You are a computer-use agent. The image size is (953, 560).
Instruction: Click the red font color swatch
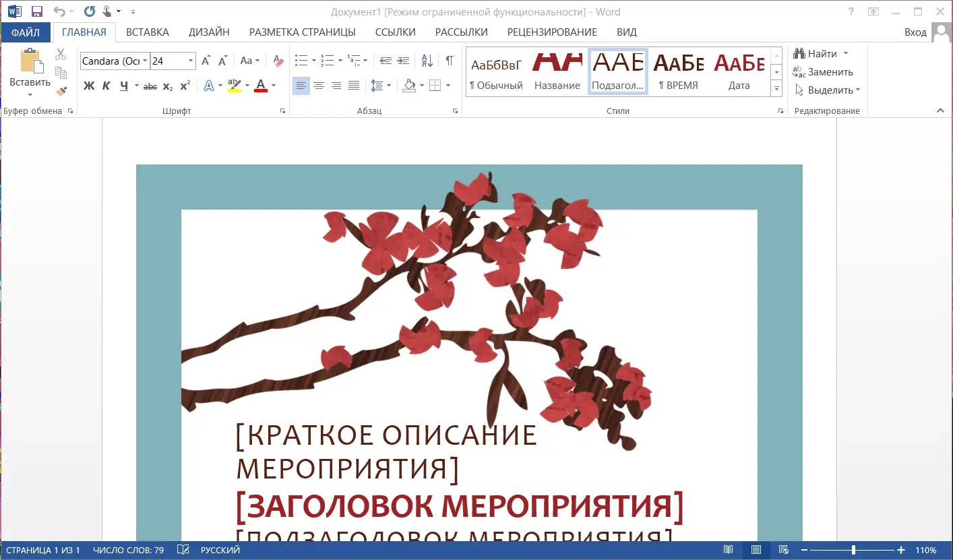coord(260,90)
